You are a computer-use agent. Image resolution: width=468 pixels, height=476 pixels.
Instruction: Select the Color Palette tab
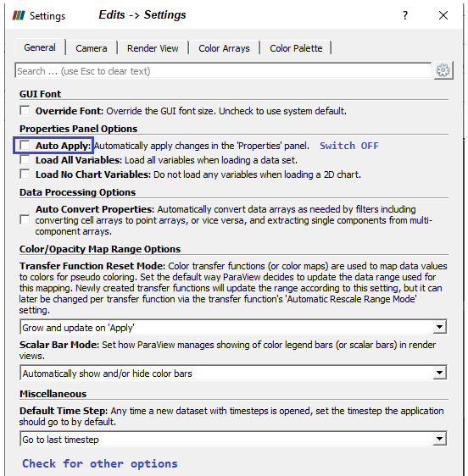coord(296,48)
